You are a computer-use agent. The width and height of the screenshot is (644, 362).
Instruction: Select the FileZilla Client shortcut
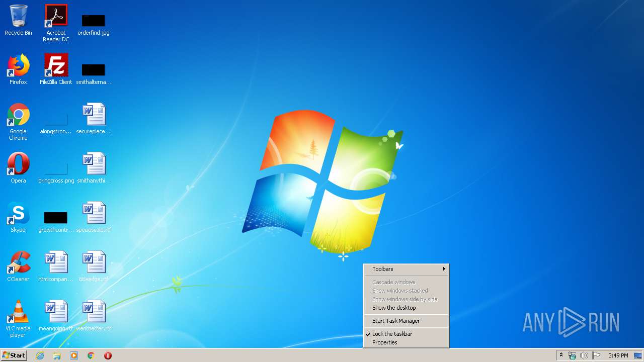click(x=56, y=69)
